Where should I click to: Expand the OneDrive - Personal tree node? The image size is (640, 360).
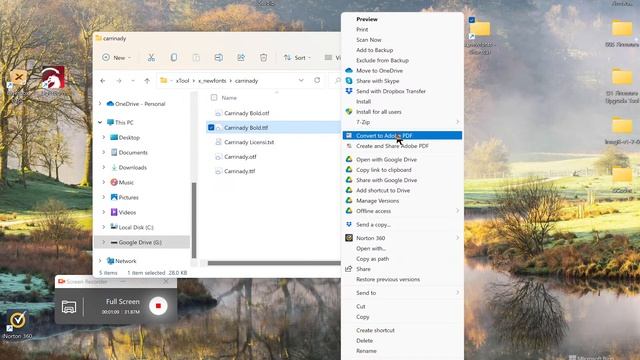(x=100, y=104)
